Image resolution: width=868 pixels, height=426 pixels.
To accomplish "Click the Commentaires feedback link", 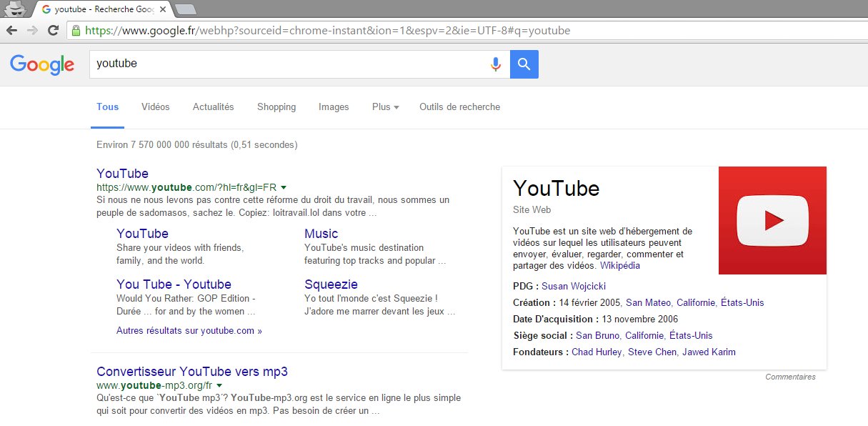I will coord(790,377).
